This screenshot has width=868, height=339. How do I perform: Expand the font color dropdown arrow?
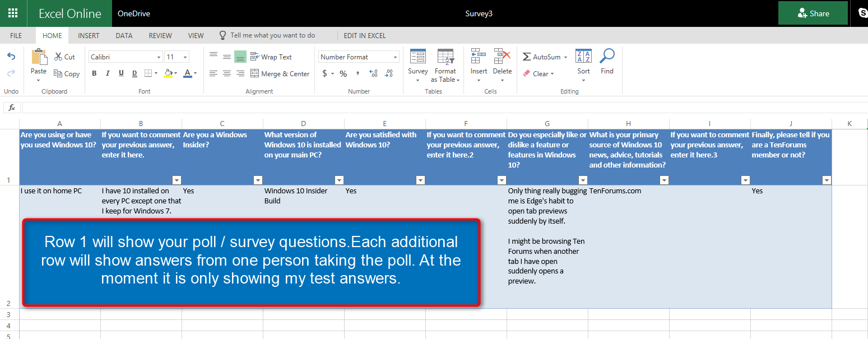click(195, 73)
